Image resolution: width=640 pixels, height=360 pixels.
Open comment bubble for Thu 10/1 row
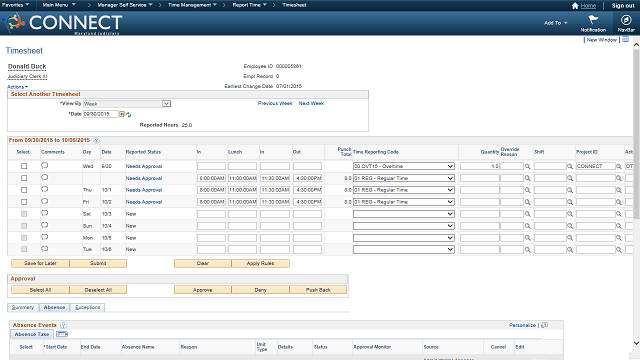(x=44, y=189)
